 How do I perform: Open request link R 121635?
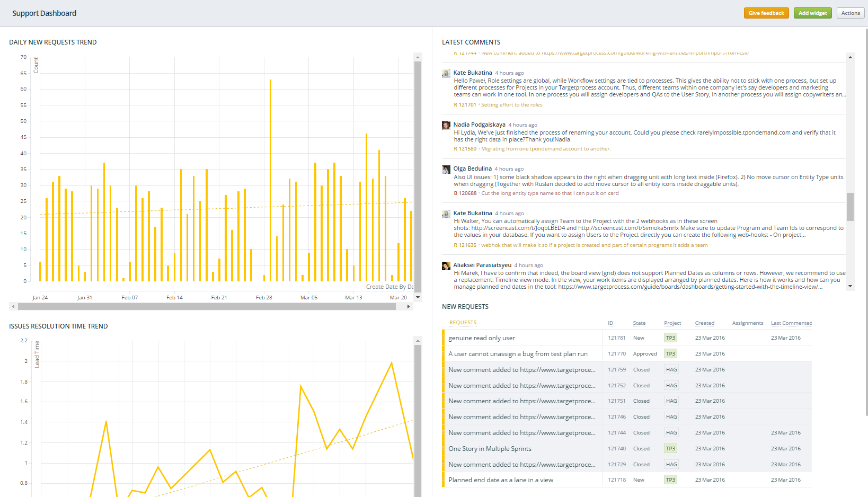(465, 245)
